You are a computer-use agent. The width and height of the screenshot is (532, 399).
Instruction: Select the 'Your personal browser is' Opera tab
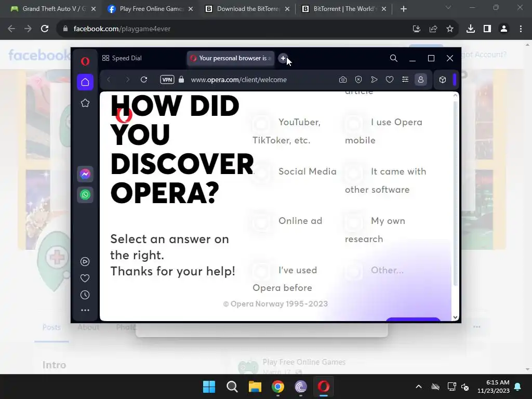point(231,58)
